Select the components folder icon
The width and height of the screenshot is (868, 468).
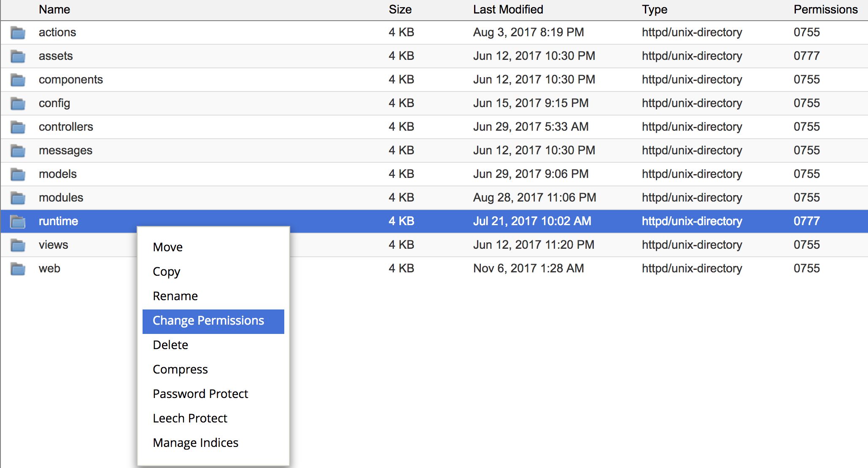coord(18,80)
